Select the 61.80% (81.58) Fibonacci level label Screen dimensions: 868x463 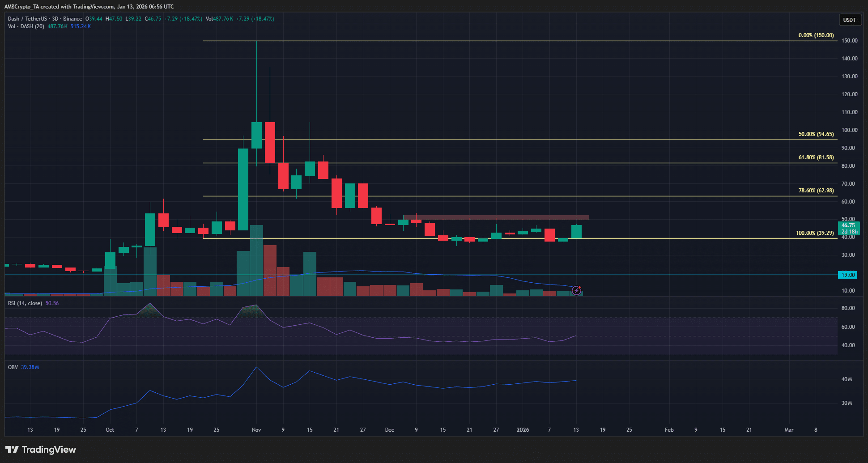(816, 157)
